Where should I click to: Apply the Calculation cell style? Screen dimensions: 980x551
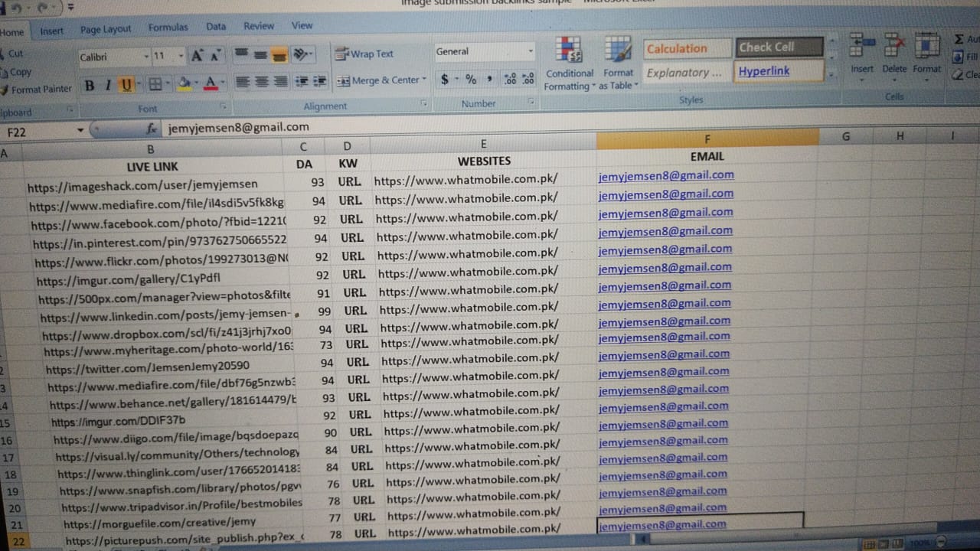(687, 49)
